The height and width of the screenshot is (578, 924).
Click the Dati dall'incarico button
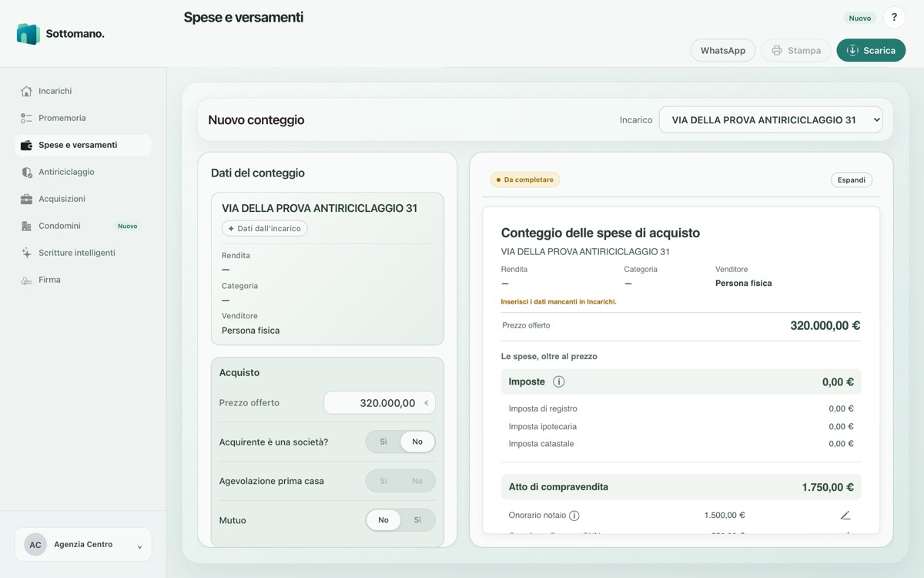click(265, 228)
